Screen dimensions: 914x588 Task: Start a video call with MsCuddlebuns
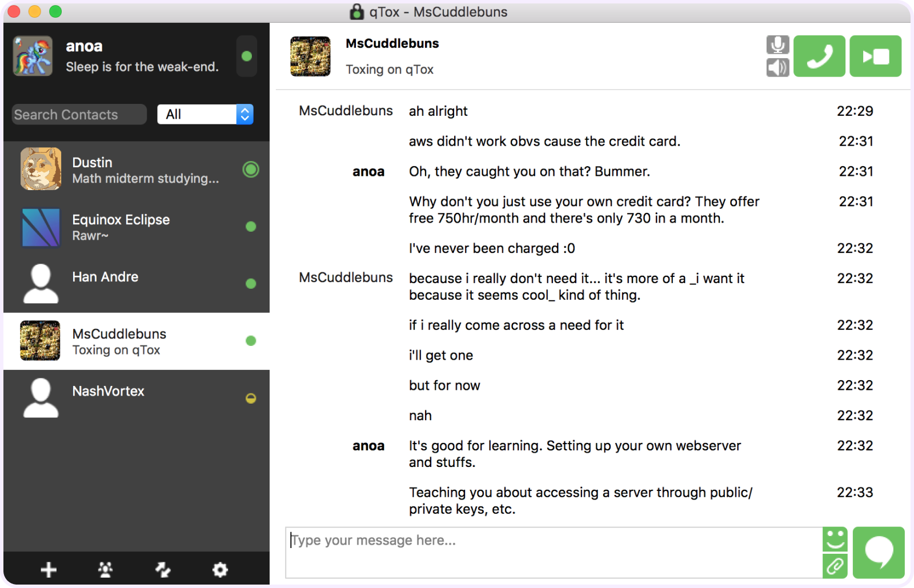tap(875, 56)
